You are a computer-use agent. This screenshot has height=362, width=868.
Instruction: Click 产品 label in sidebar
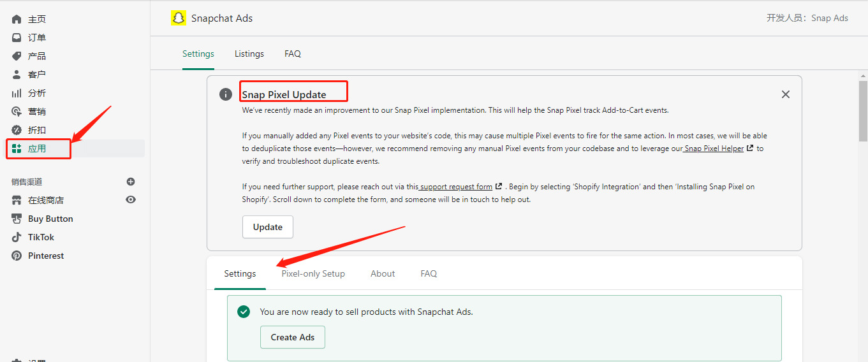pyautogui.click(x=37, y=56)
